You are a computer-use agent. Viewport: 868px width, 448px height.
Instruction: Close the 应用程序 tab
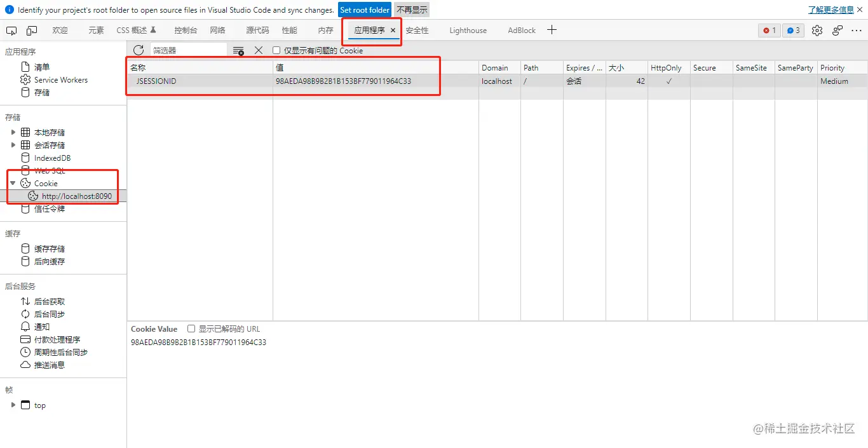coord(393,31)
